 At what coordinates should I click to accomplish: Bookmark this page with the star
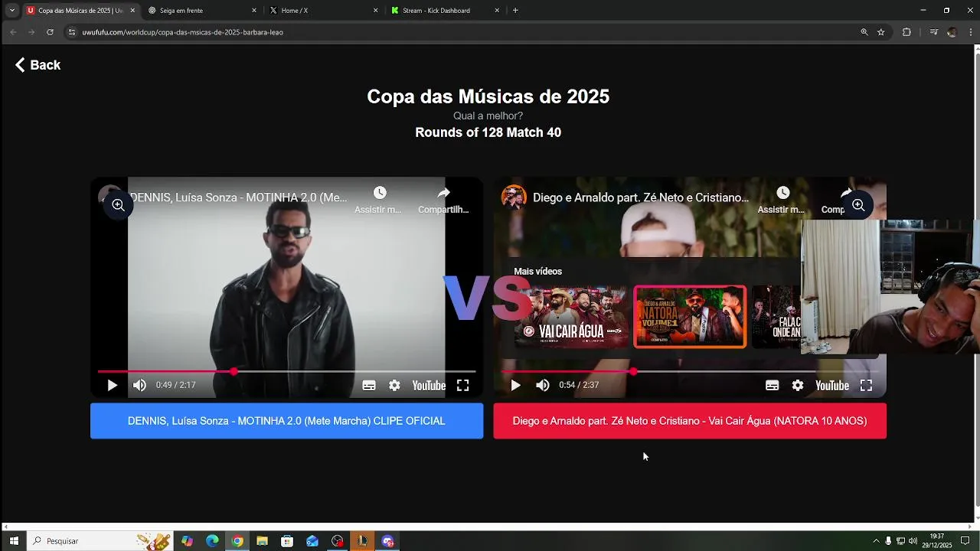click(881, 32)
